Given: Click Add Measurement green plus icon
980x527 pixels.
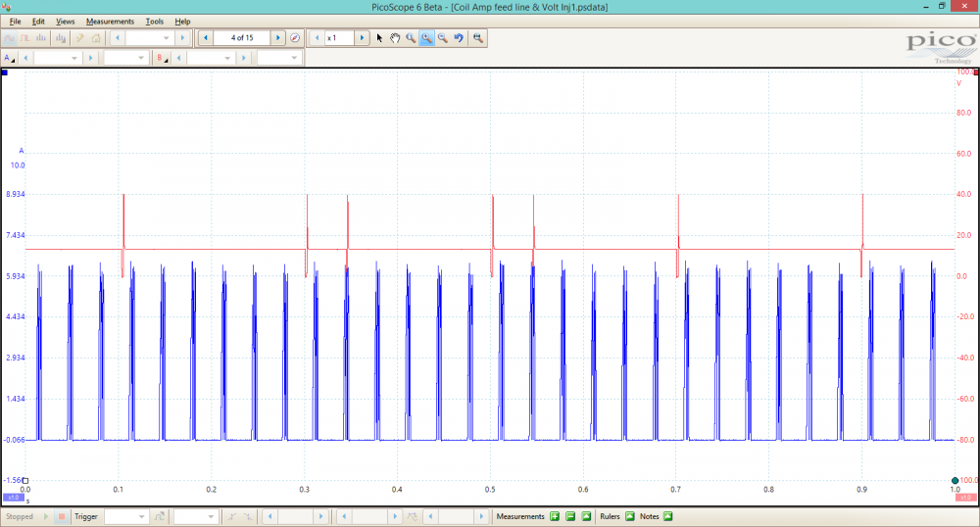Looking at the screenshot, I should [555, 516].
